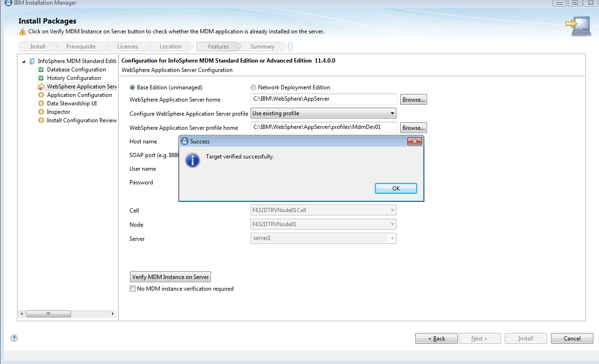The width and height of the screenshot is (599, 364).
Task: Click the Success dialog title bar icon
Action: coord(185,141)
